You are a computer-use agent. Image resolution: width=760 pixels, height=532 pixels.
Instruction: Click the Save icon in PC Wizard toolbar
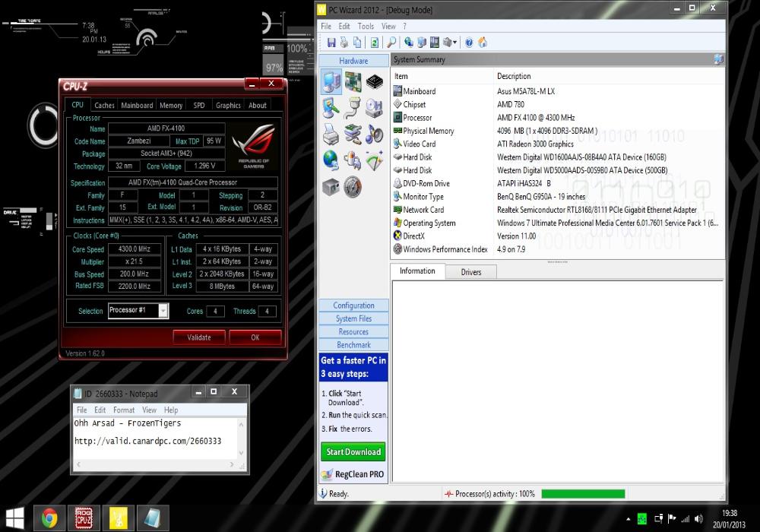pos(331,43)
